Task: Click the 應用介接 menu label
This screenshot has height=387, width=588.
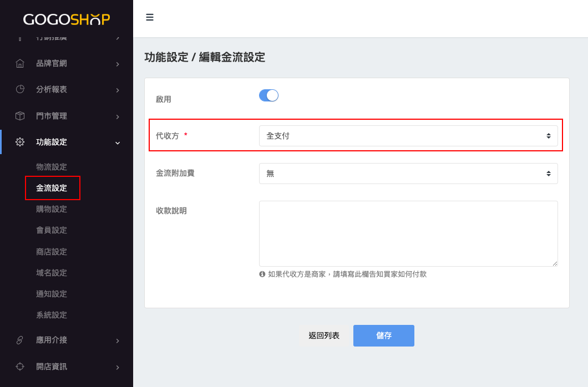Action: pyautogui.click(x=52, y=340)
